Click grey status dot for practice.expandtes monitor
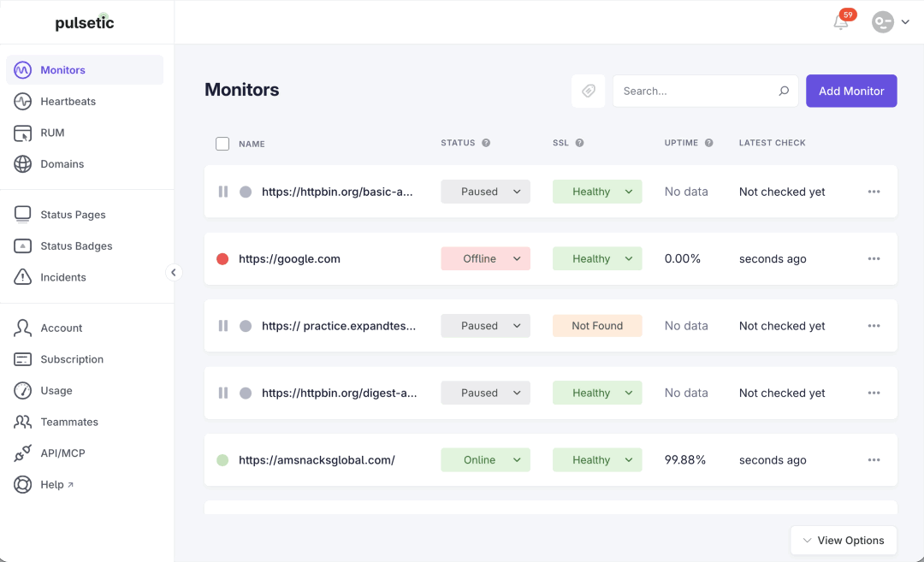Image resolution: width=924 pixels, height=562 pixels. pyautogui.click(x=246, y=326)
